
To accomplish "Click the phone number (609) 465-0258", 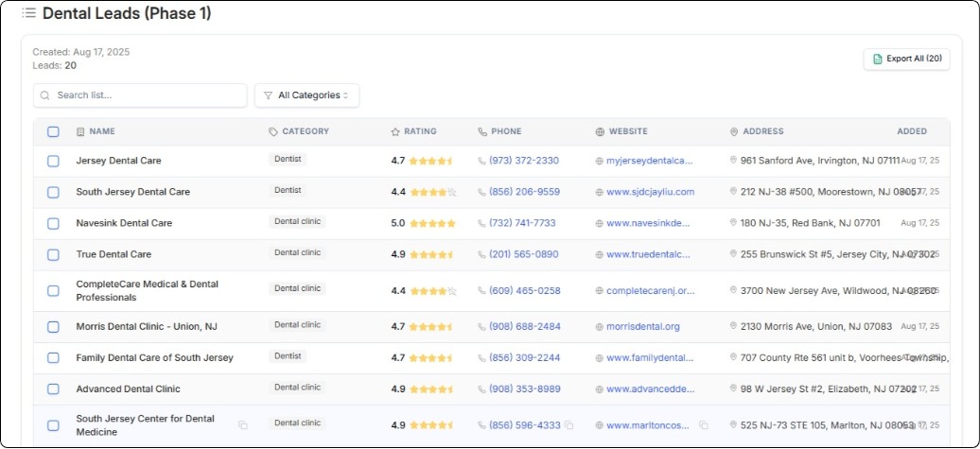I will pyautogui.click(x=525, y=291).
